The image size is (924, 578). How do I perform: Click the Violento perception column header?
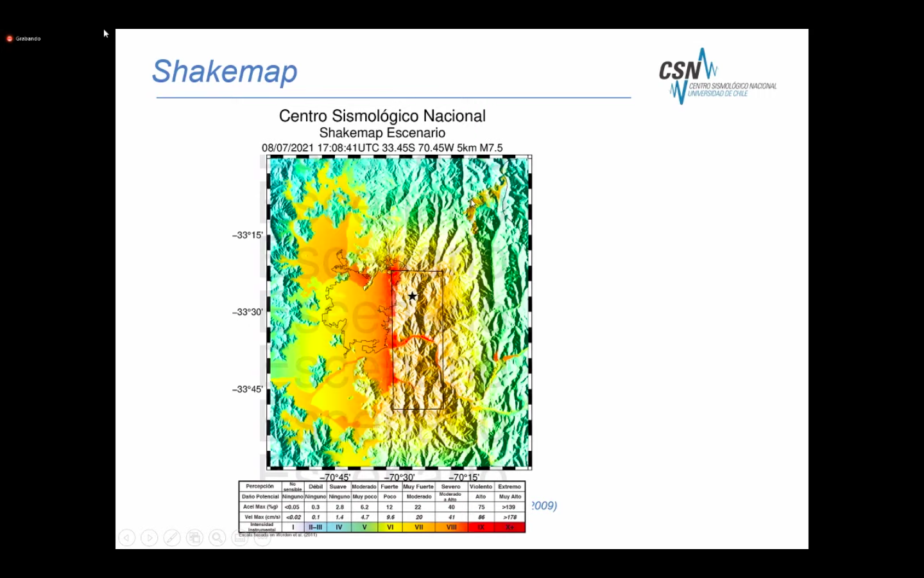click(481, 487)
